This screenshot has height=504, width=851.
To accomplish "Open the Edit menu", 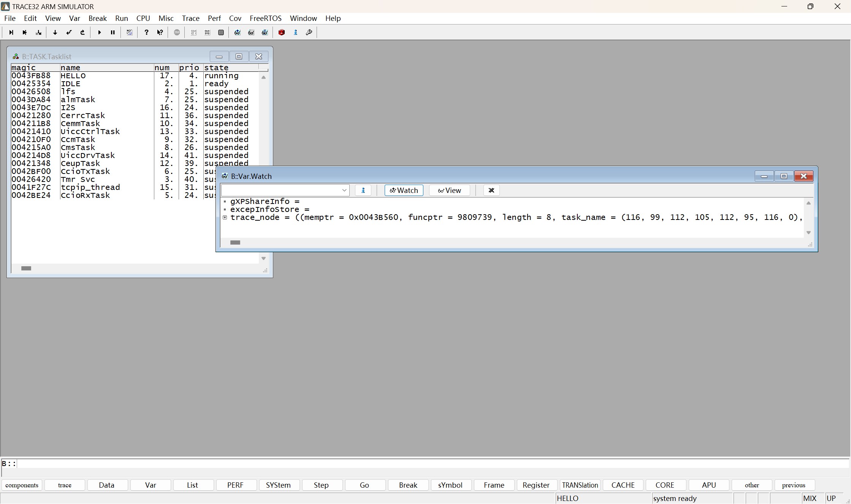I will (x=30, y=18).
